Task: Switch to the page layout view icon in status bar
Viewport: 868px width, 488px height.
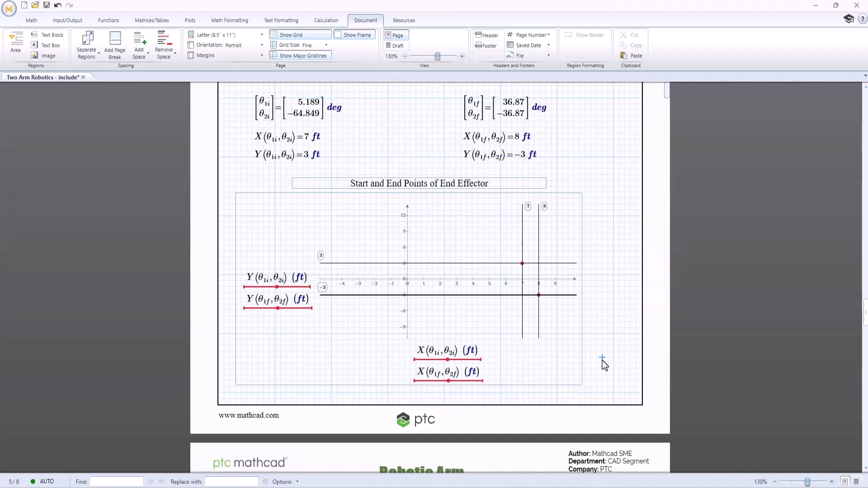Action: click(x=845, y=482)
